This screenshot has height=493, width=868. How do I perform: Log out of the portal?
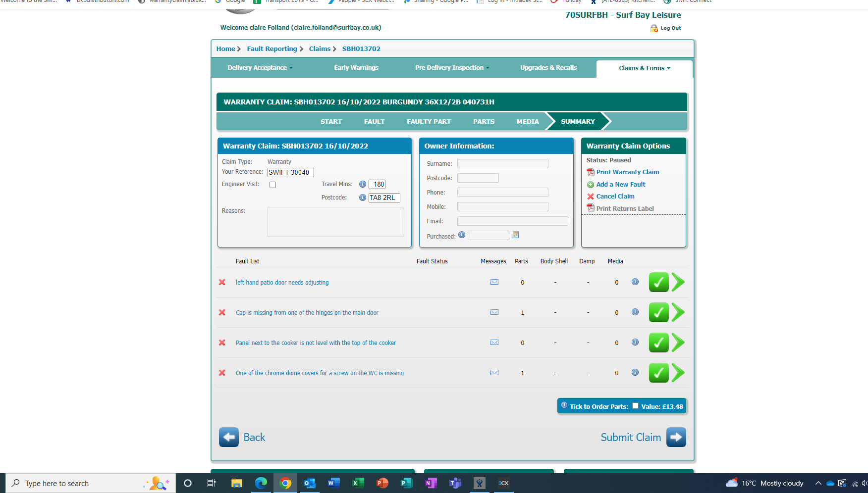[666, 28]
